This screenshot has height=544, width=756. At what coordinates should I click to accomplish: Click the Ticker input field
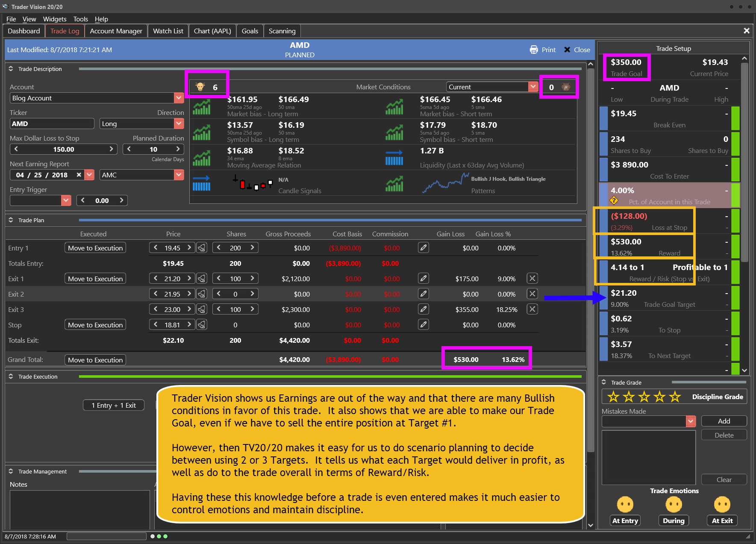click(x=52, y=124)
